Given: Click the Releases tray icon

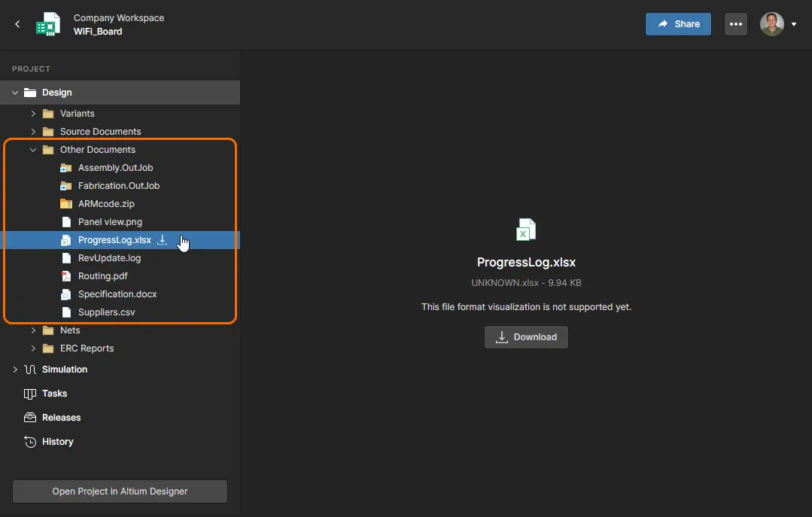Looking at the screenshot, I should pos(30,418).
